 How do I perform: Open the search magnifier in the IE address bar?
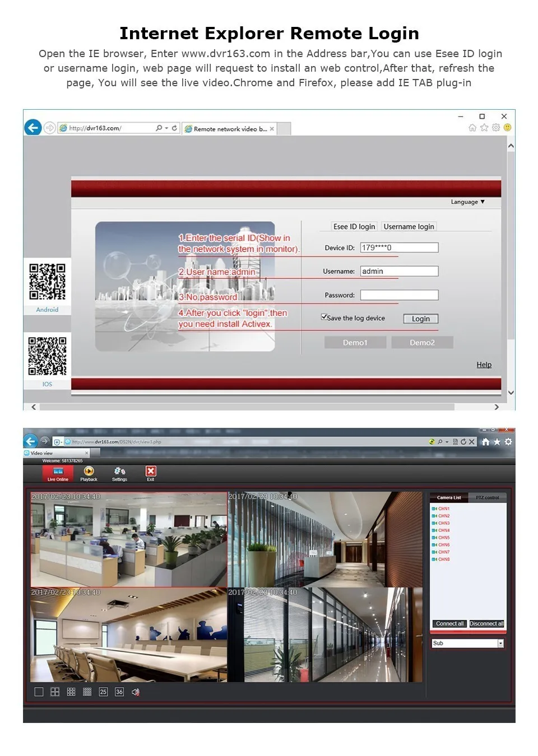(x=159, y=128)
